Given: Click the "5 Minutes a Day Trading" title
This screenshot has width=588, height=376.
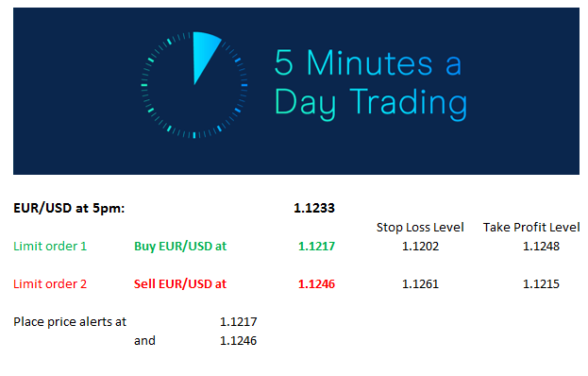Looking at the screenshot, I should pyautogui.click(x=371, y=84).
